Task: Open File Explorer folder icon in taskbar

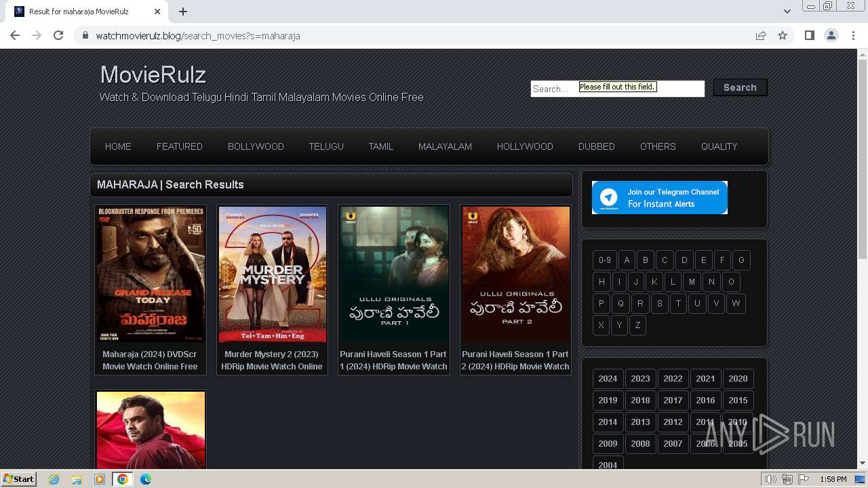Action: tap(77, 479)
